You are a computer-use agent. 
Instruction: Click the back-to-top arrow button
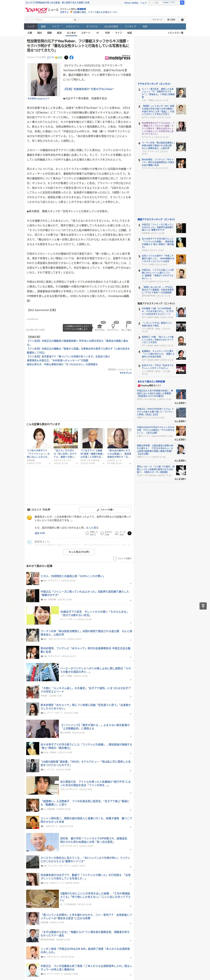tap(203, 606)
